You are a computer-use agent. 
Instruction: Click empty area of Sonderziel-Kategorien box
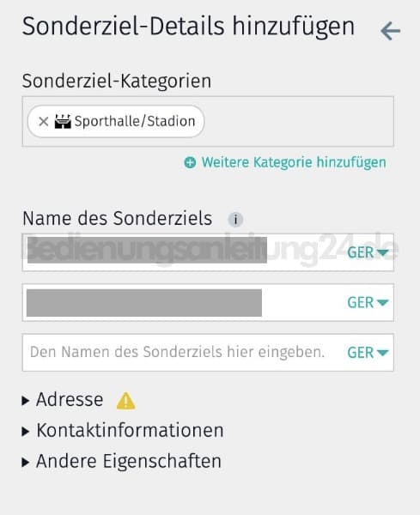pyautogui.click(x=297, y=122)
